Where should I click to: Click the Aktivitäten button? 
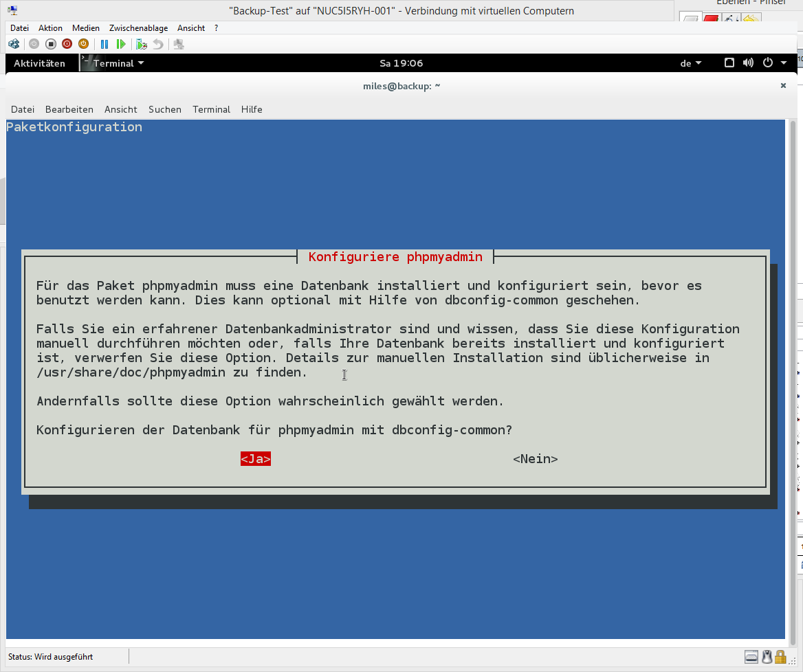coord(39,63)
